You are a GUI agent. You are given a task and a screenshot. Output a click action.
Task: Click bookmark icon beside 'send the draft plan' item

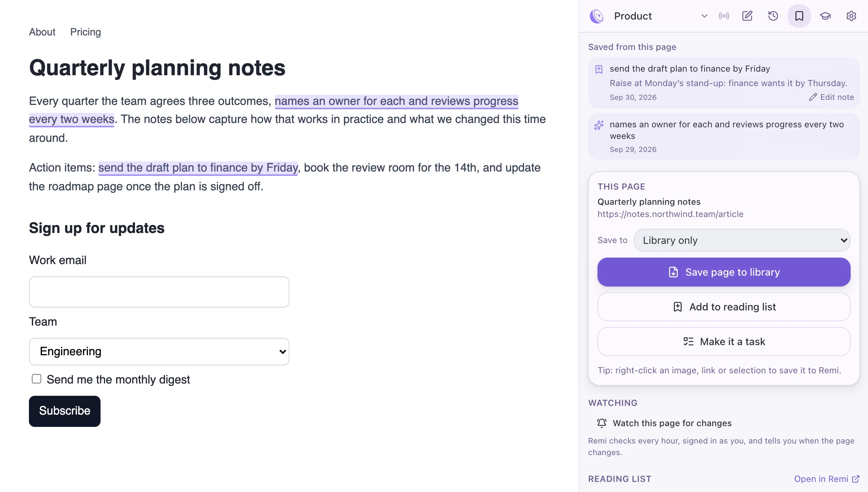pos(599,69)
